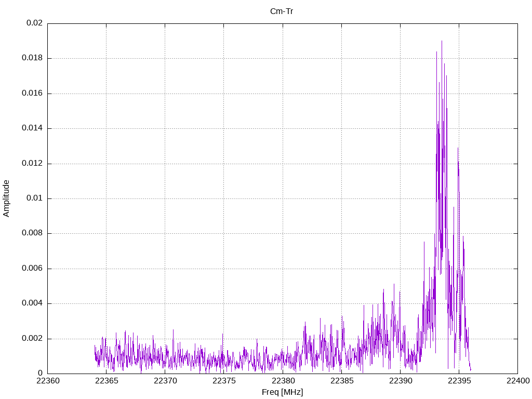Click the 22380 x-axis tick label
Image resolution: width=532 pixels, height=399 pixels.
(x=282, y=381)
